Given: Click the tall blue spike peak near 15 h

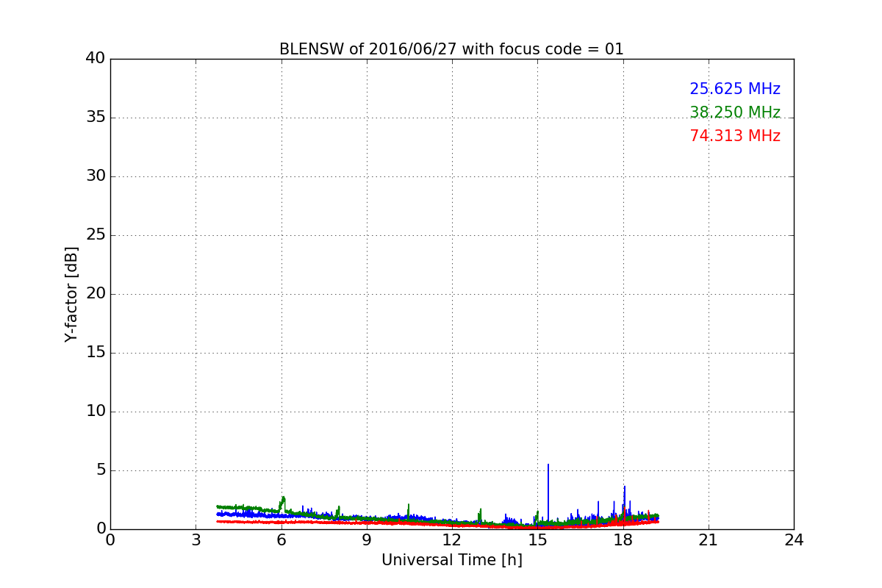Looking at the screenshot, I should [x=548, y=465].
